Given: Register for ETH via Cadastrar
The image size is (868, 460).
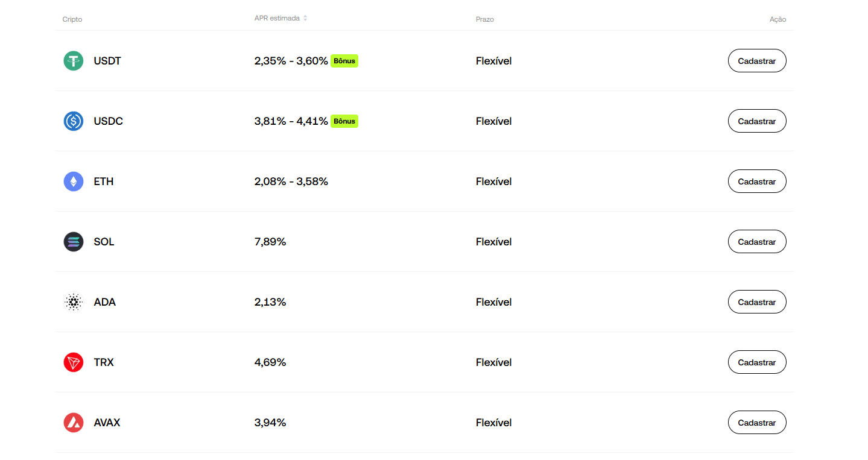Looking at the screenshot, I should tap(756, 181).
